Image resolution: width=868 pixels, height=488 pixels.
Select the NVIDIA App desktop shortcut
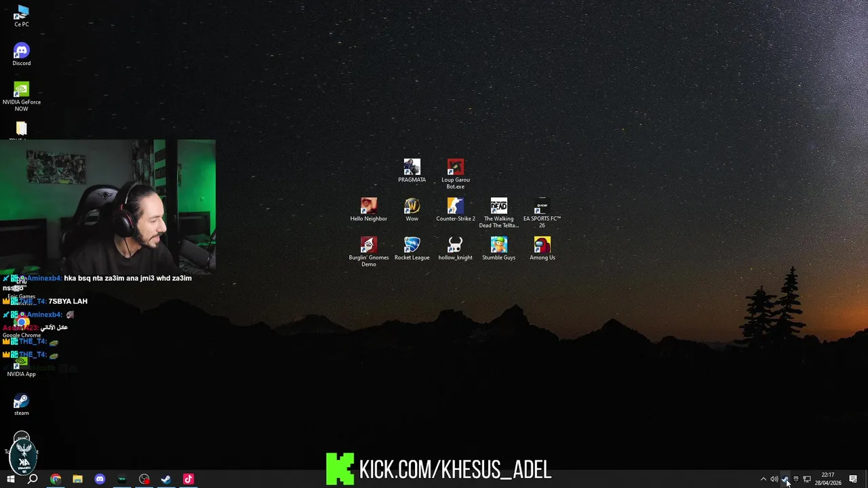(21, 366)
